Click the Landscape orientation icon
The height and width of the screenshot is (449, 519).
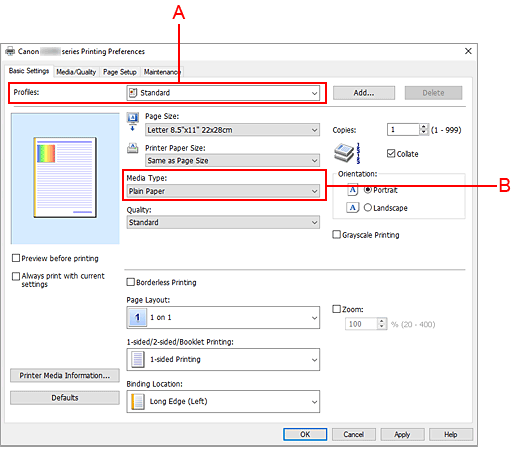[352, 208]
